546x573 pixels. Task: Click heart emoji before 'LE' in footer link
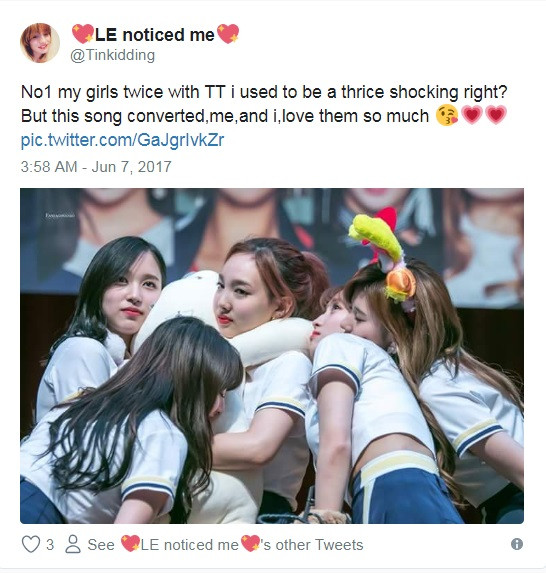point(130,544)
